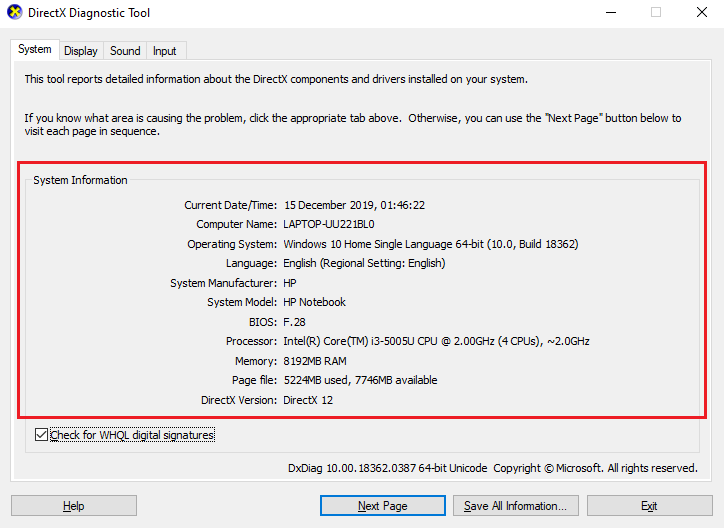This screenshot has width=724, height=528.
Task: Click the Language label
Action: (251, 263)
